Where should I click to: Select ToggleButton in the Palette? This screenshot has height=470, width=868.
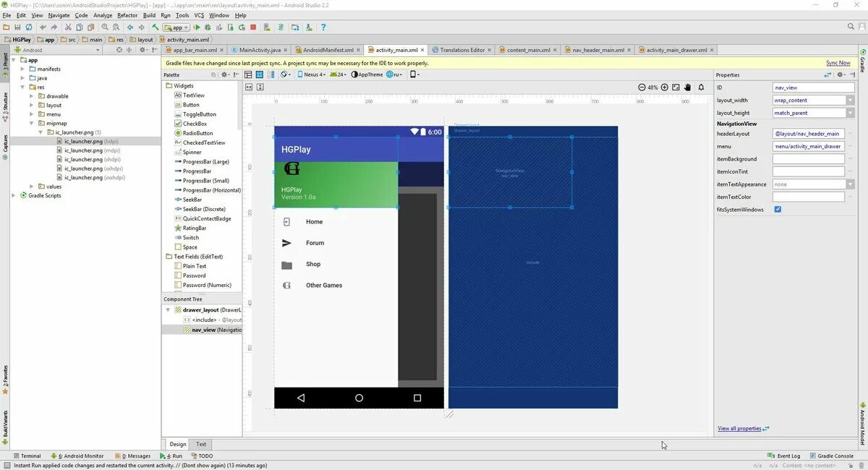point(199,114)
